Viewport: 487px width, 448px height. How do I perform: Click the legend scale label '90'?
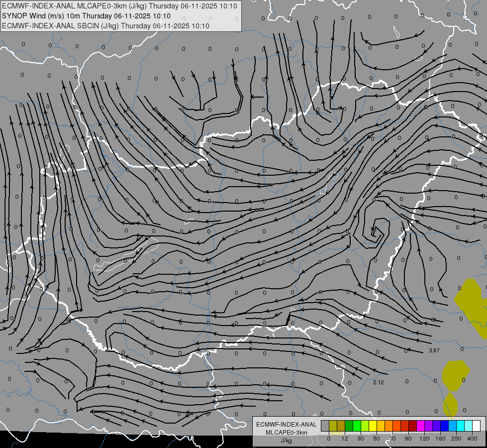pyautogui.click(x=408, y=439)
